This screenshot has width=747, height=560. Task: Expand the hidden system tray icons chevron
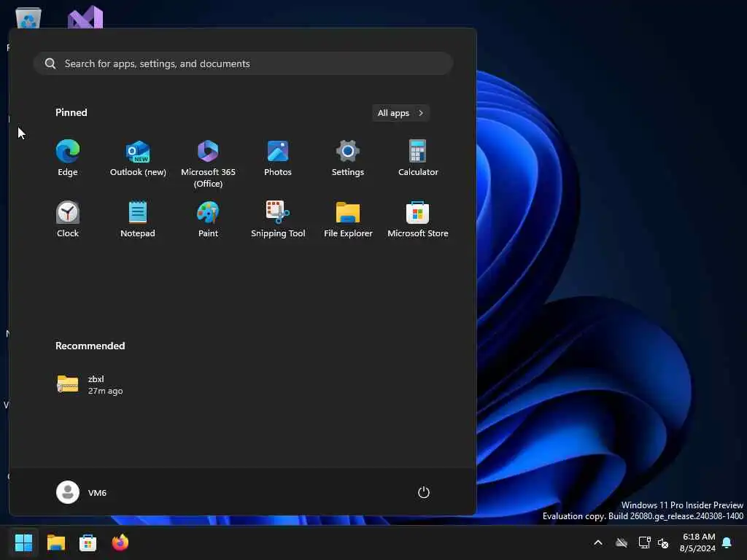tap(598, 542)
